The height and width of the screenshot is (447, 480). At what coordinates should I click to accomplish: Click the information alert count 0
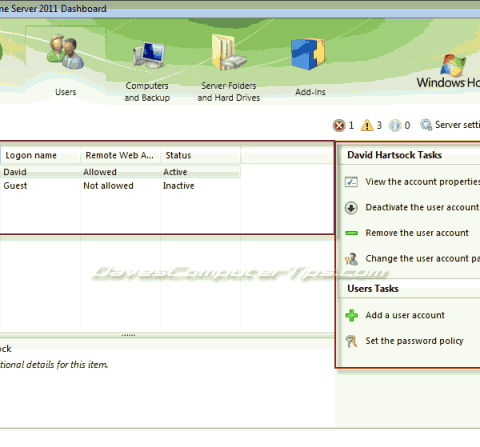click(x=407, y=125)
